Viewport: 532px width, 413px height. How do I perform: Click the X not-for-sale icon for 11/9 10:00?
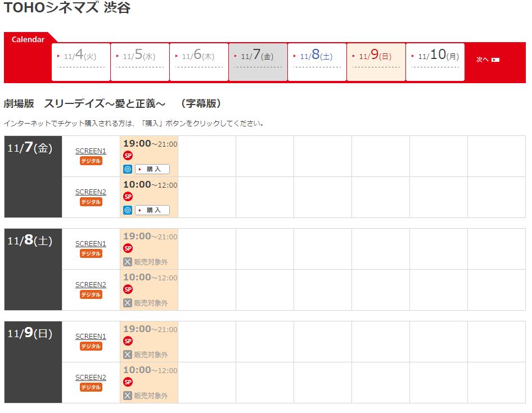pyautogui.click(x=128, y=396)
